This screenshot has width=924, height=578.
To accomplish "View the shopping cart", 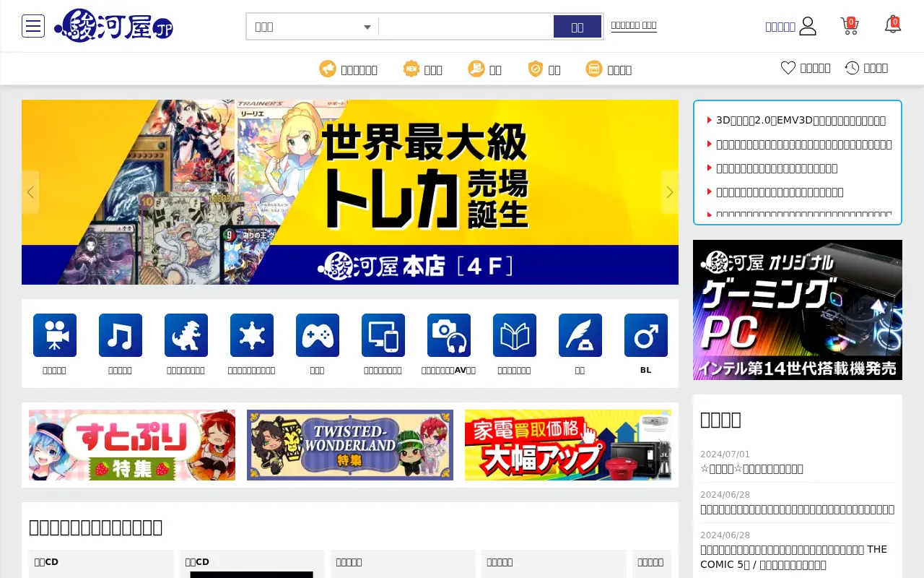I will (850, 26).
